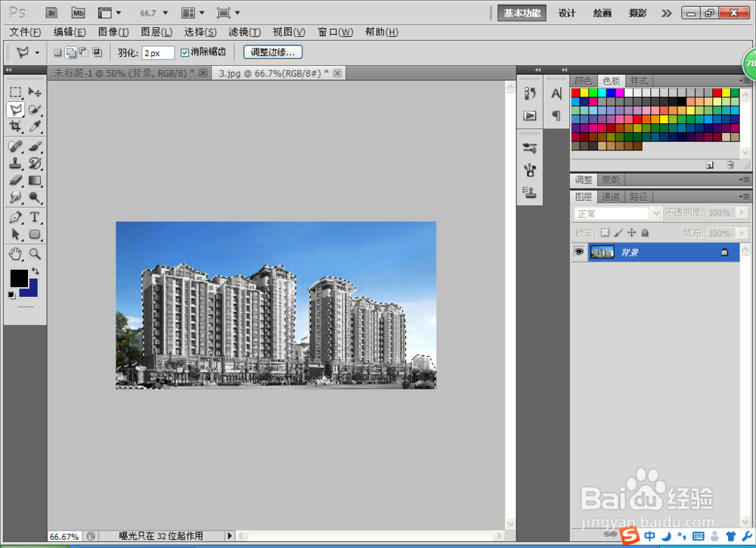Choose Add to Selection mode
The image size is (756, 548).
[71, 52]
